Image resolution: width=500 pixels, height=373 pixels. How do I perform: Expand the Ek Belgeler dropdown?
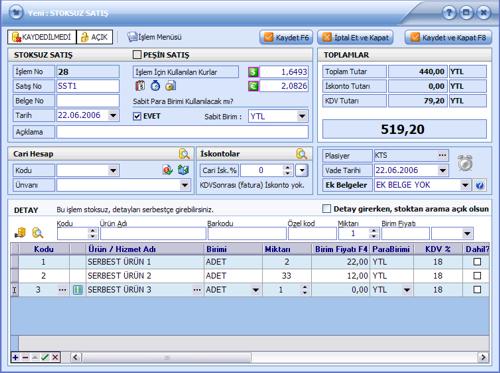pos(464,185)
